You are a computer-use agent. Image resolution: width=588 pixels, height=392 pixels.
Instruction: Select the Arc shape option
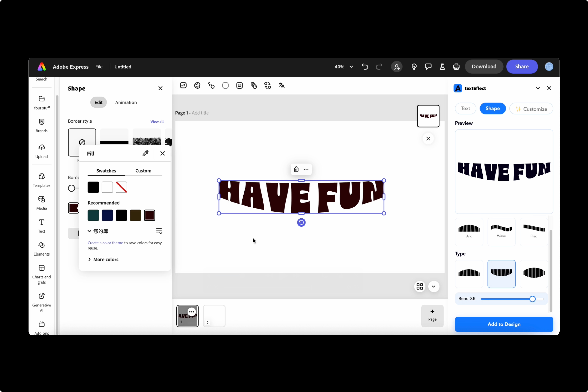coord(469,231)
